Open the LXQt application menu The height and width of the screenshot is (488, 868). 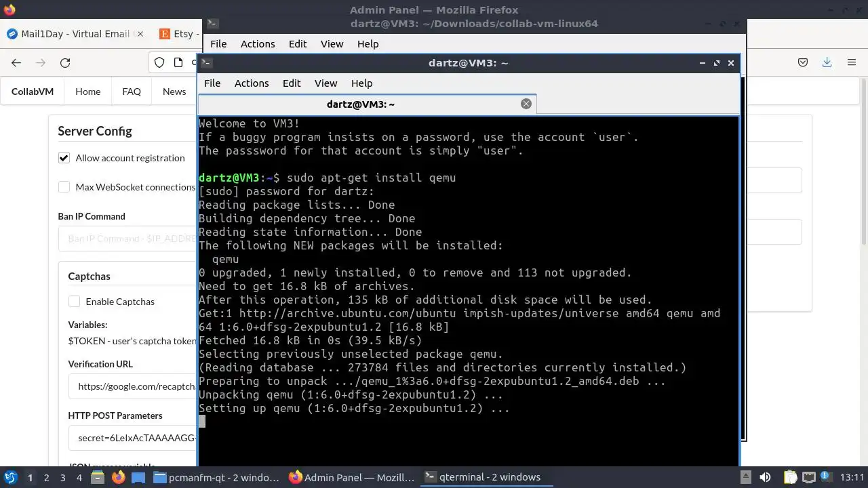click(x=10, y=477)
